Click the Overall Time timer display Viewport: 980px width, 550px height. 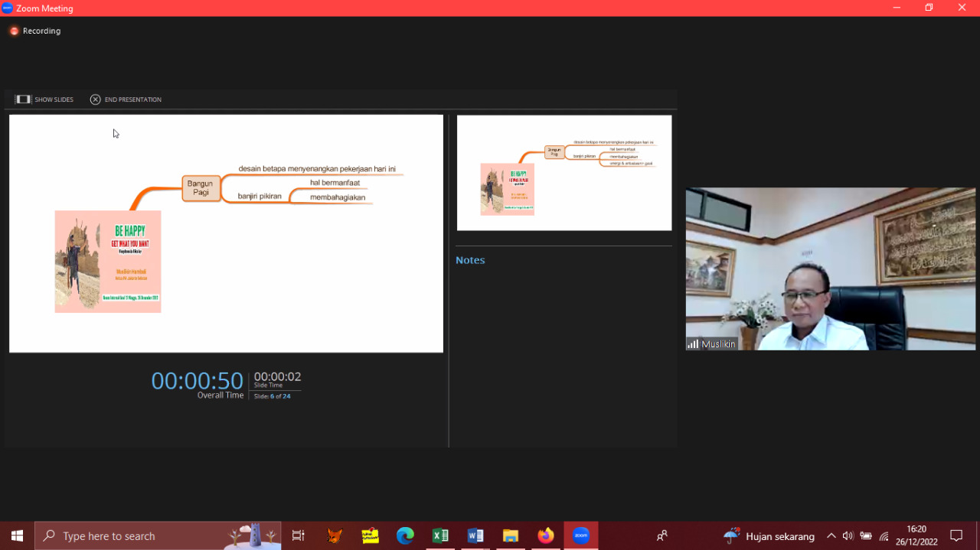pos(198,381)
